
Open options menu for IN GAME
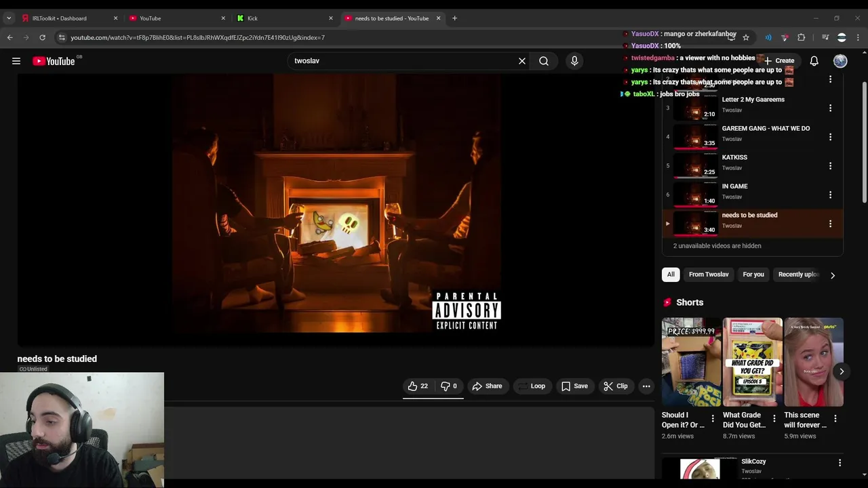coord(830,195)
